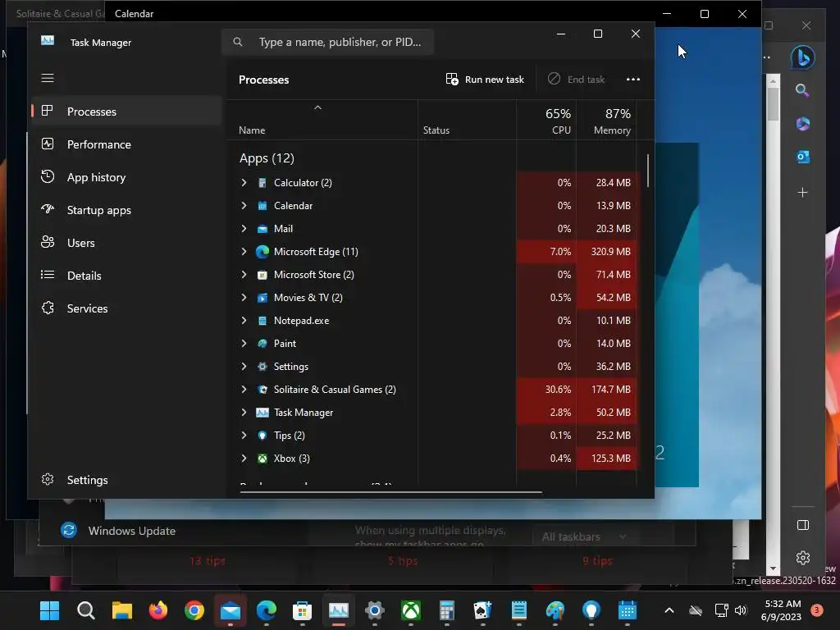The image size is (840, 630).
Task: Open the Task Manager hamburger navigation menu
Action: click(x=48, y=78)
